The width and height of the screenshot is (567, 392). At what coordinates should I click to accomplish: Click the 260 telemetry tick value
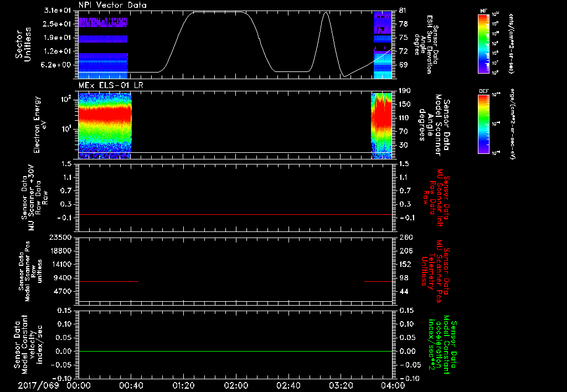click(406, 237)
